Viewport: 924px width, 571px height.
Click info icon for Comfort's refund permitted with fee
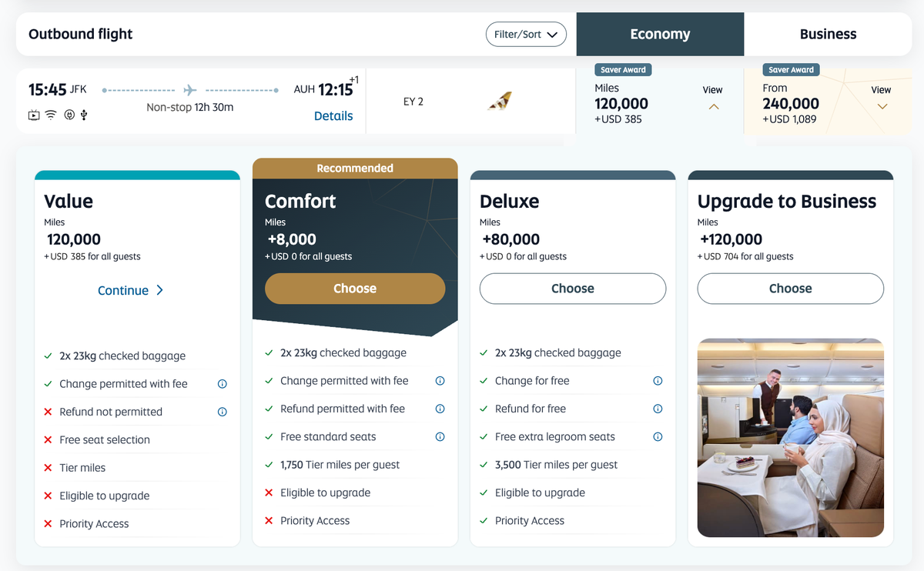tap(440, 409)
